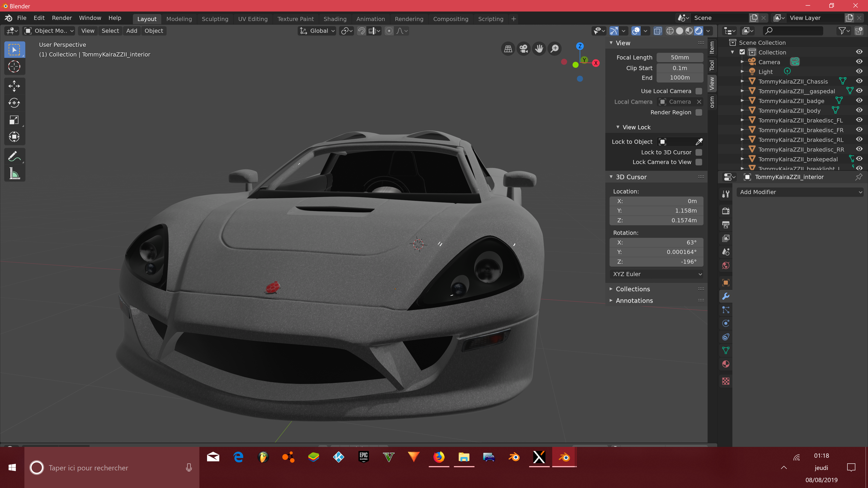The image size is (868, 488).
Task: Click the outliner search field
Action: (x=793, y=31)
